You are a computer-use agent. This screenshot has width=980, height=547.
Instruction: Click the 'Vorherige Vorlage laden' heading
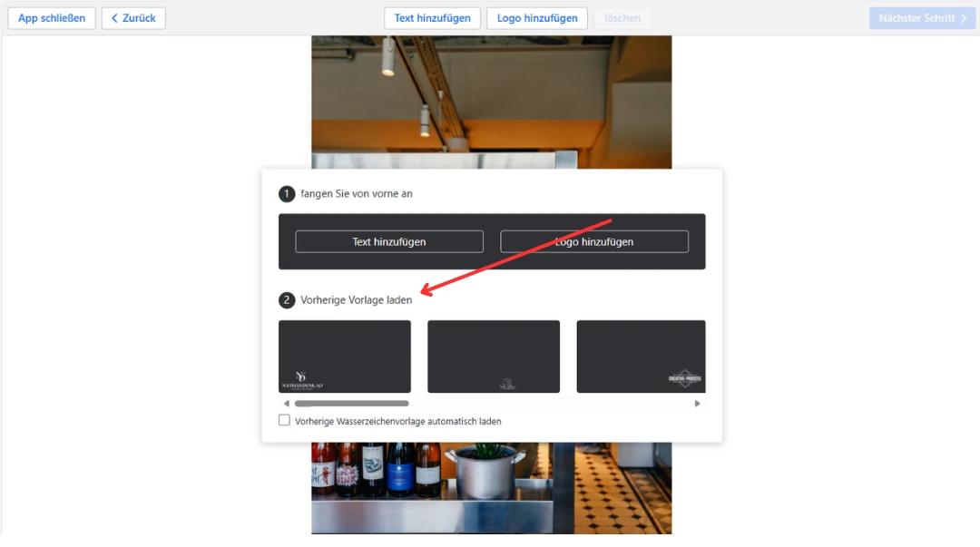coord(356,300)
